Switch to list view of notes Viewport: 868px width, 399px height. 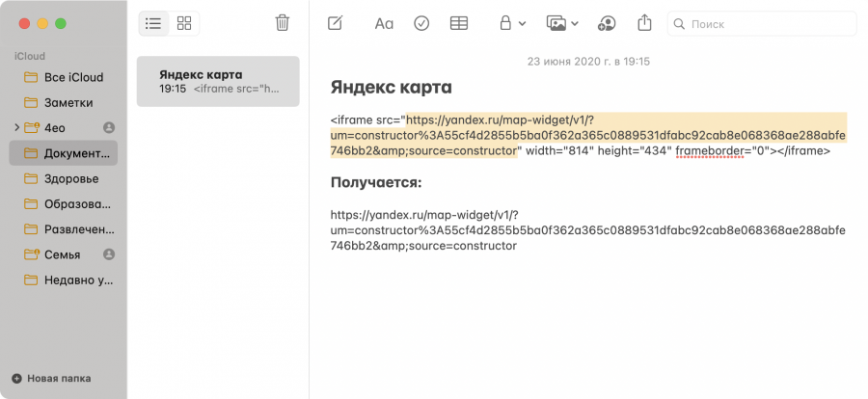coord(153,23)
